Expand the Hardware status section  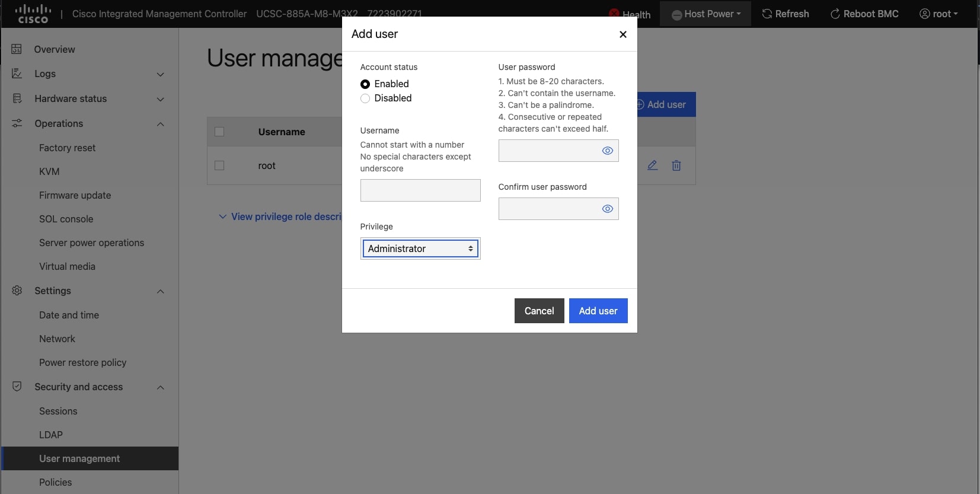tap(160, 99)
